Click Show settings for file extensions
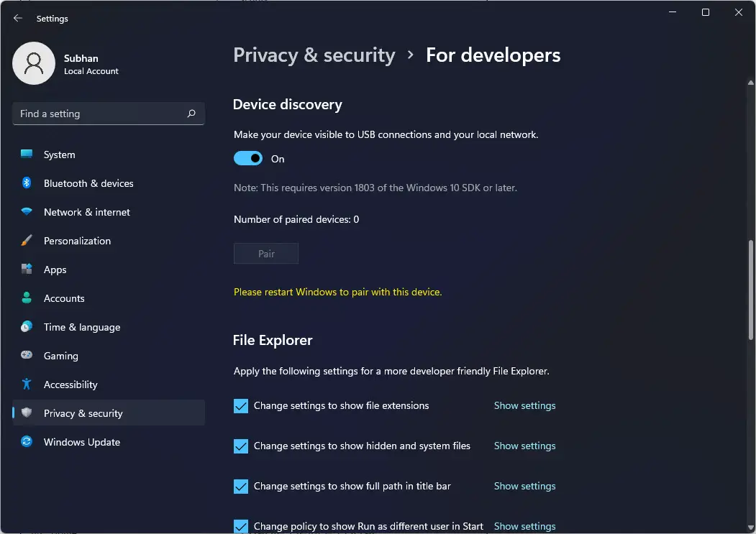 (x=524, y=406)
